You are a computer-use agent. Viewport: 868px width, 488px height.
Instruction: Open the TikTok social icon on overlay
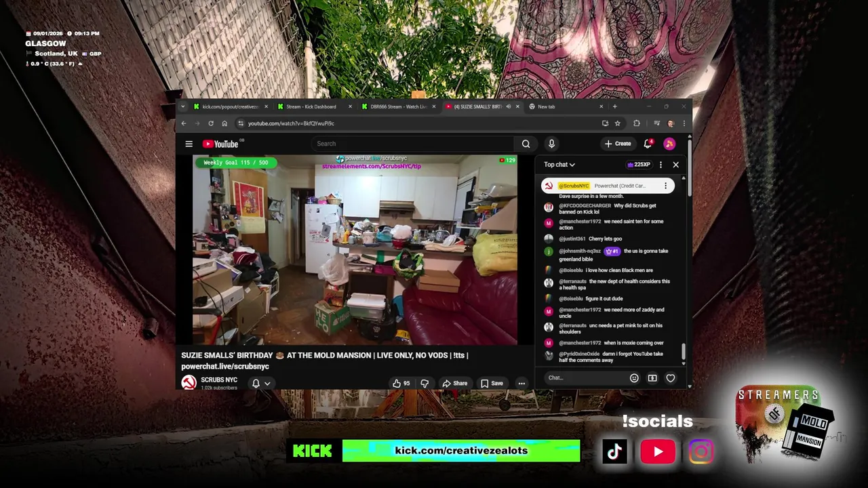(x=614, y=452)
